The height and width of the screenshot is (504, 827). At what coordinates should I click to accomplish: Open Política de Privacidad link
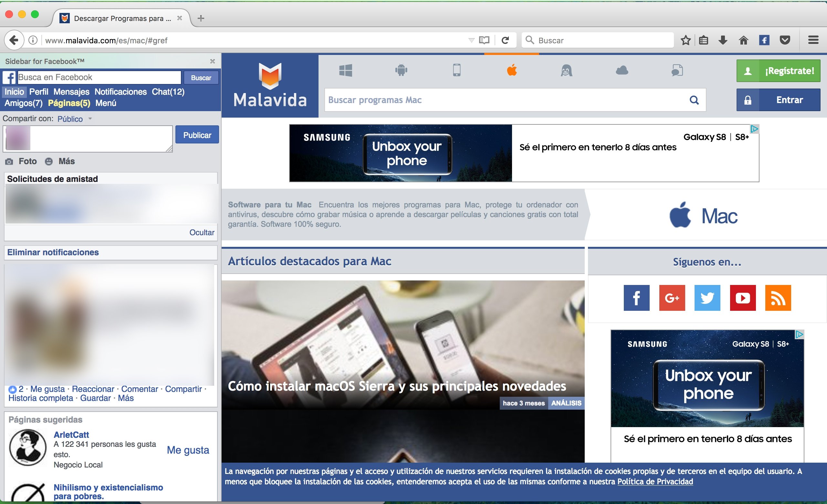pyautogui.click(x=655, y=481)
